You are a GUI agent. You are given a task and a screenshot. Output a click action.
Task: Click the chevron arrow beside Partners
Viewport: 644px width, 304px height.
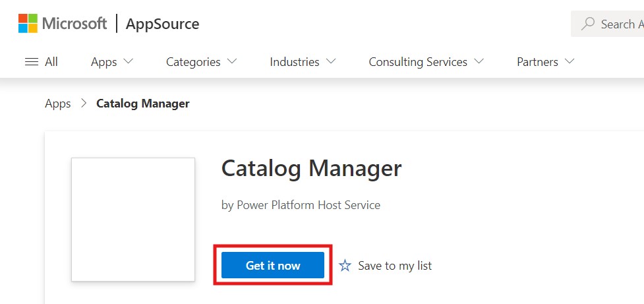(x=570, y=61)
